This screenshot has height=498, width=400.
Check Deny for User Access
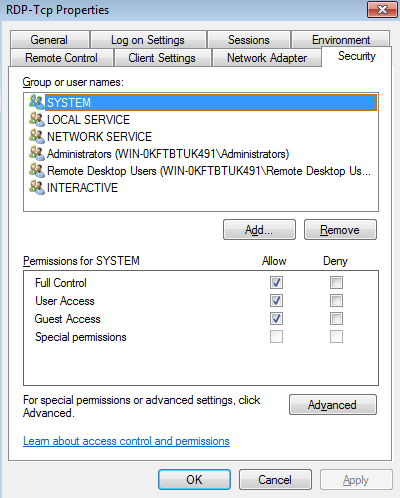[x=336, y=301]
